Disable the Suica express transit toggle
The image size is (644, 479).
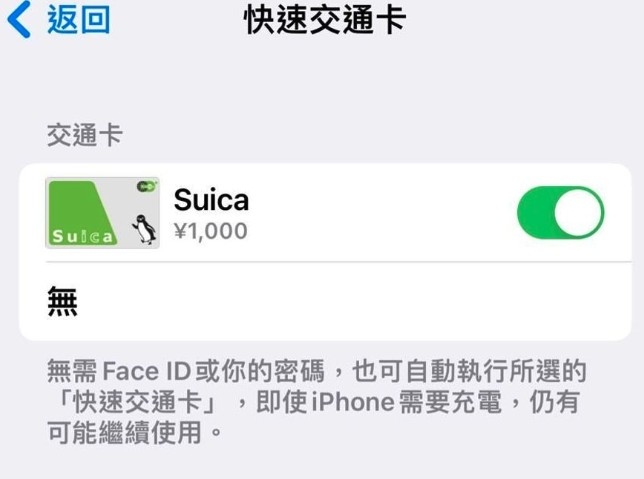(x=560, y=212)
